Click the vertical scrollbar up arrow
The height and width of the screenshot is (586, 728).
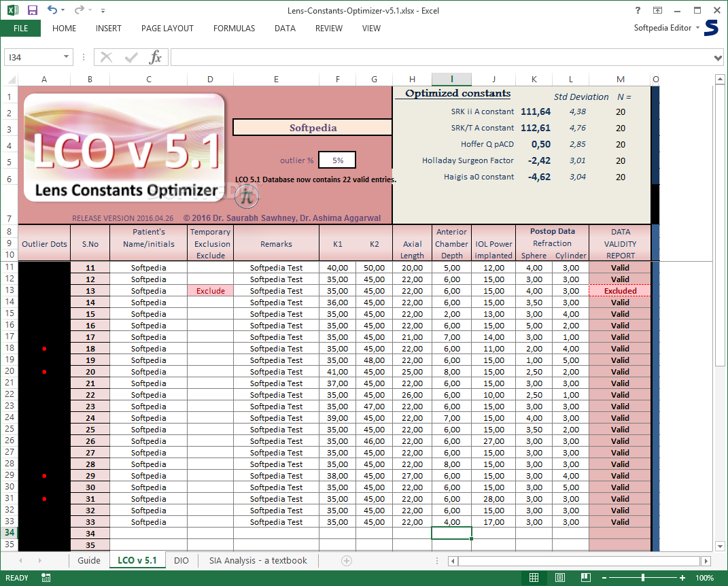tap(720, 80)
